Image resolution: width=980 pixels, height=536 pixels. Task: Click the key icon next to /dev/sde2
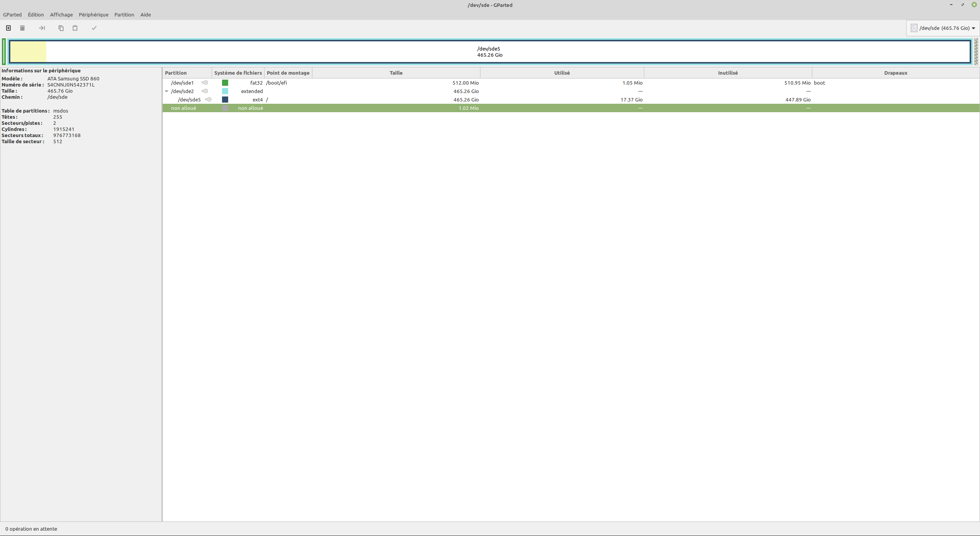click(205, 91)
